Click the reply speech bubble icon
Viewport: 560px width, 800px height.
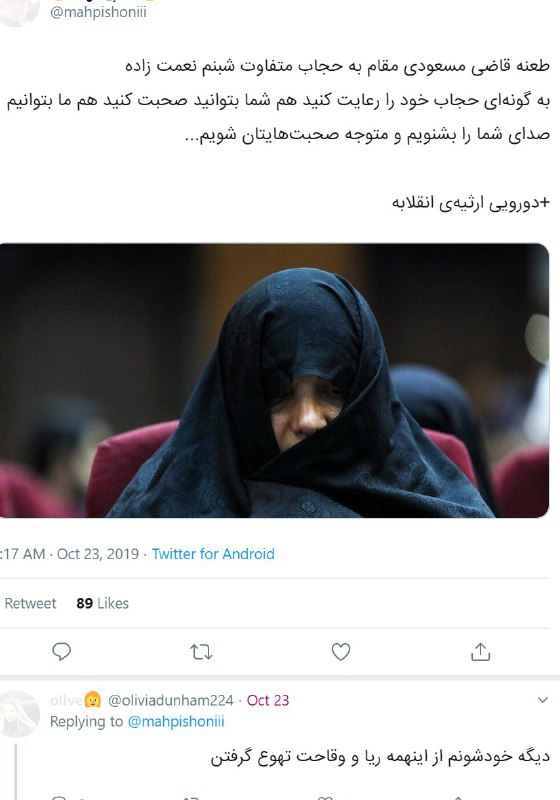62,652
